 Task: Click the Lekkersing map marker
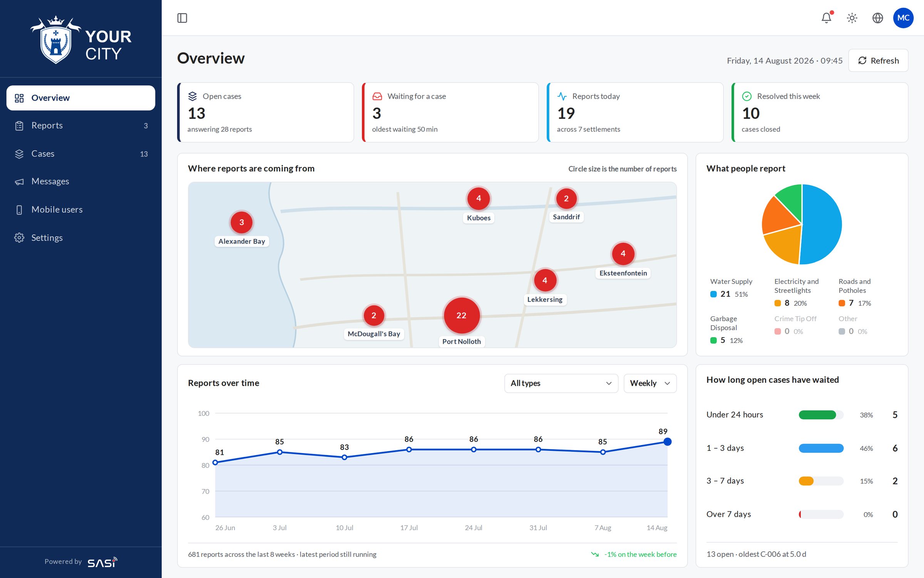545,280
